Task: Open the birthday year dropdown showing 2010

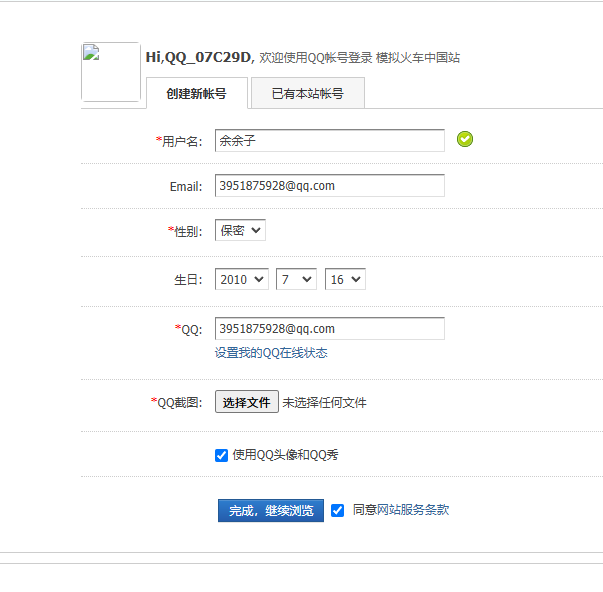Action: click(x=242, y=279)
